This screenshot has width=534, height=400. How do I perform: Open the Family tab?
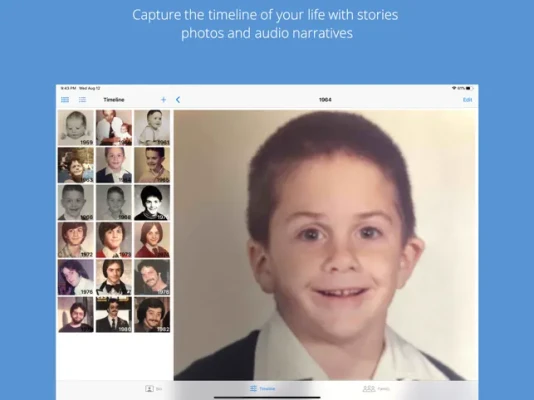coord(376,388)
